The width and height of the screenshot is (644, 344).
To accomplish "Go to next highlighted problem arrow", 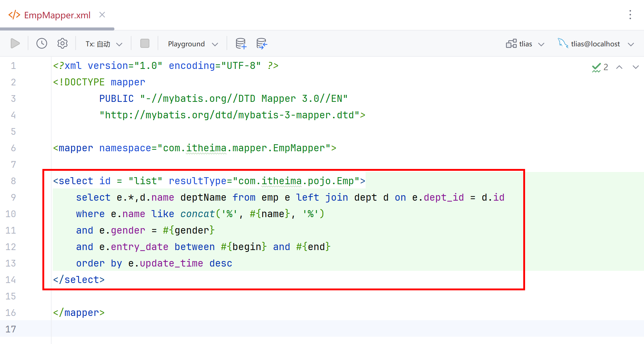I will coord(636,67).
